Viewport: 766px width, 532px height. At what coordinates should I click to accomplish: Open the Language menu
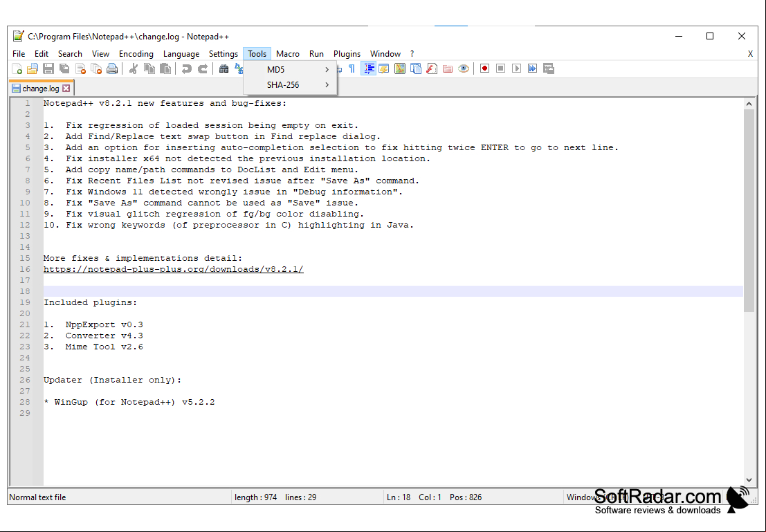[x=181, y=54]
